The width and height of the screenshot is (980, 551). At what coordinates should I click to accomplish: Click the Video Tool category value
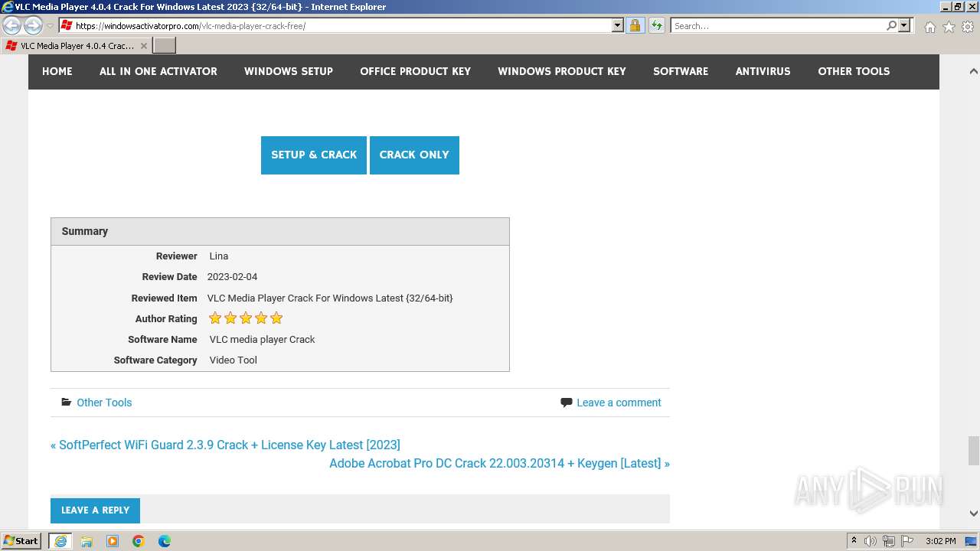[234, 360]
